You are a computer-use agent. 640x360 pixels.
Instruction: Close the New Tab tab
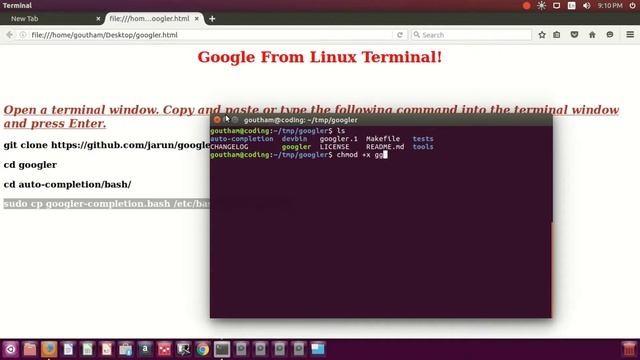[x=98, y=19]
